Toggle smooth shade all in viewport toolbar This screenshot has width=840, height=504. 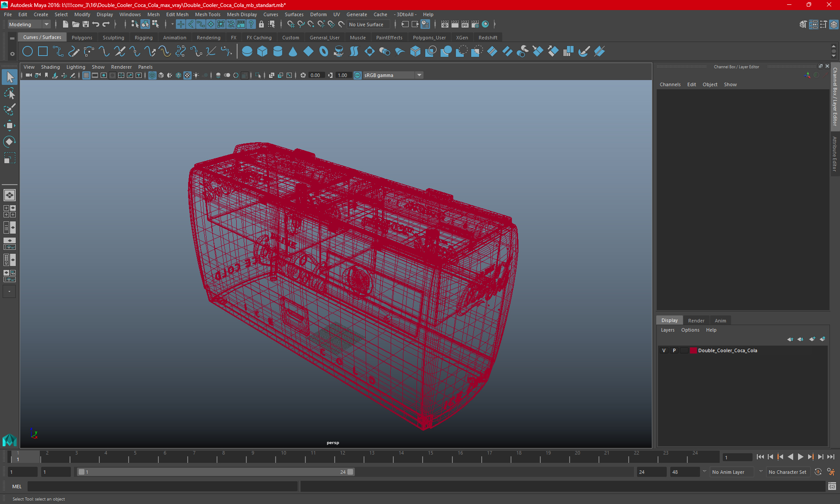(x=161, y=75)
